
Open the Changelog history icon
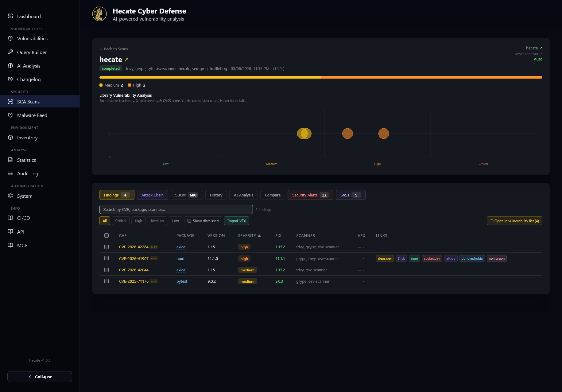(10, 79)
